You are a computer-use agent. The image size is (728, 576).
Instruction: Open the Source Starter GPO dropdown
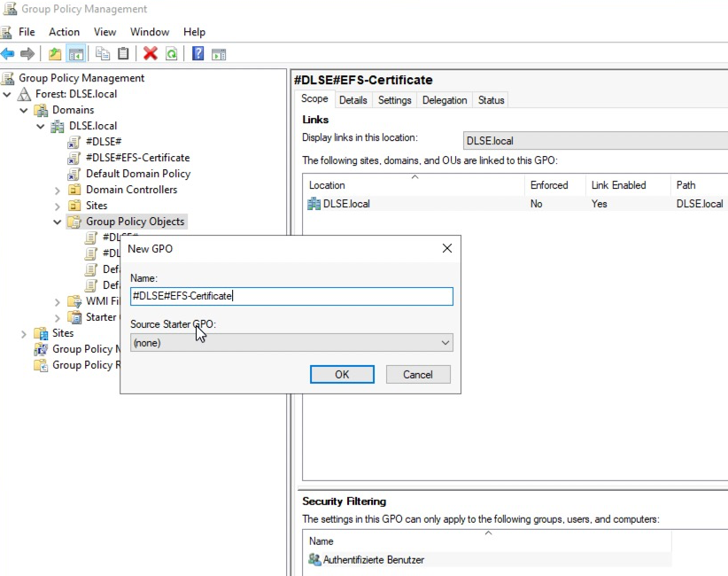pos(291,343)
